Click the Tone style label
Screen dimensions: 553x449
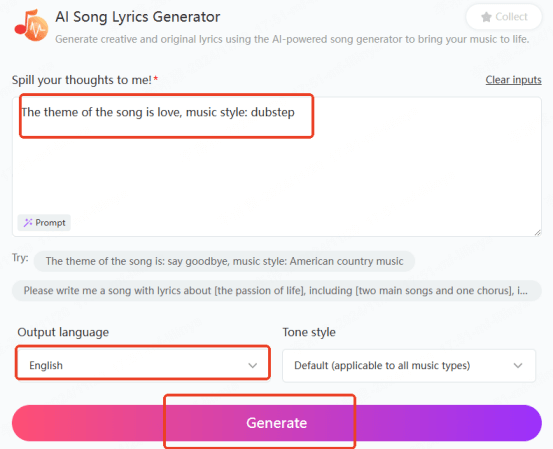tap(309, 332)
